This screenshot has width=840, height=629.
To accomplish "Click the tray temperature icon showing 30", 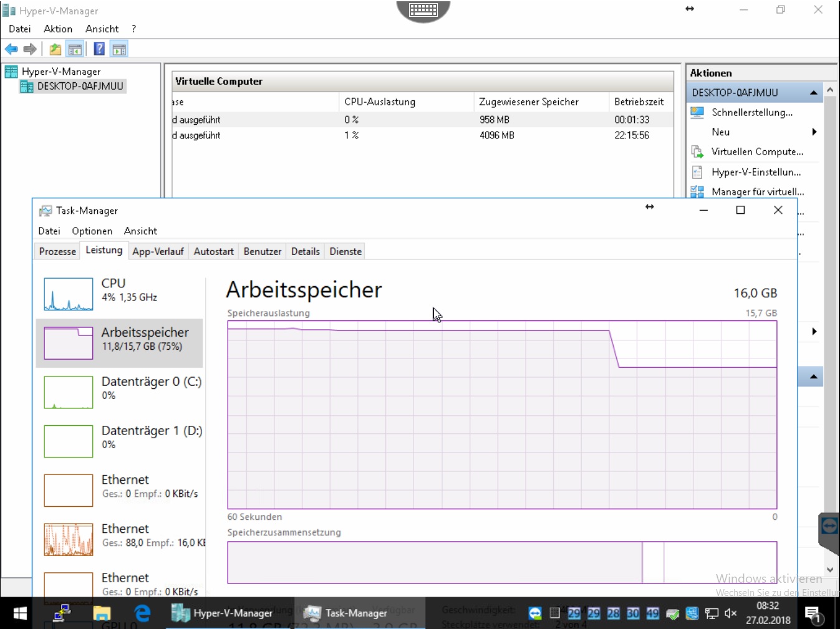I will [633, 613].
